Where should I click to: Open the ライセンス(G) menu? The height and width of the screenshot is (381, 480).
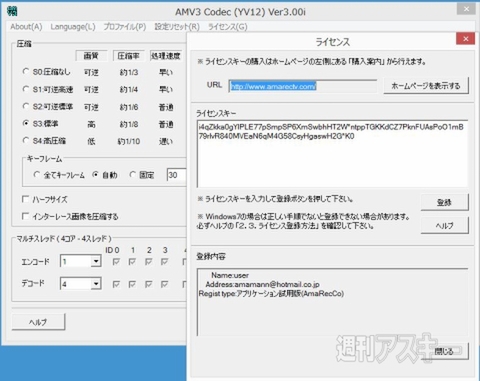click(228, 27)
